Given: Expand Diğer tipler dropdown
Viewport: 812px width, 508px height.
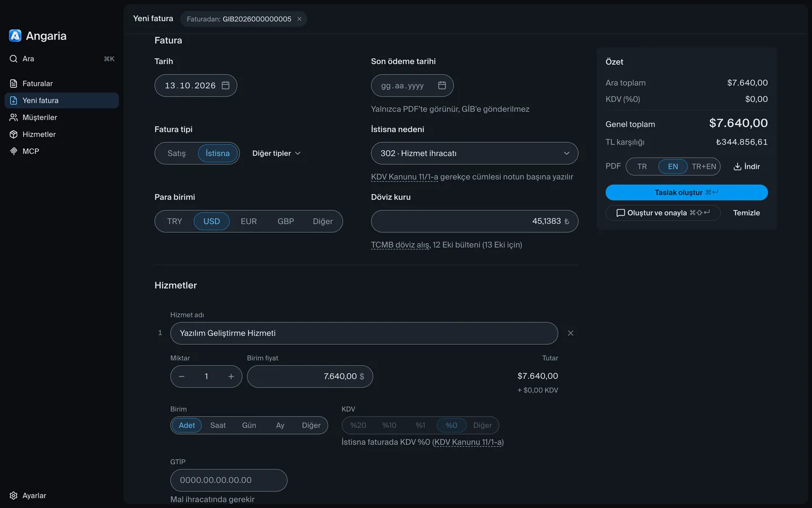Looking at the screenshot, I should click(276, 154).
